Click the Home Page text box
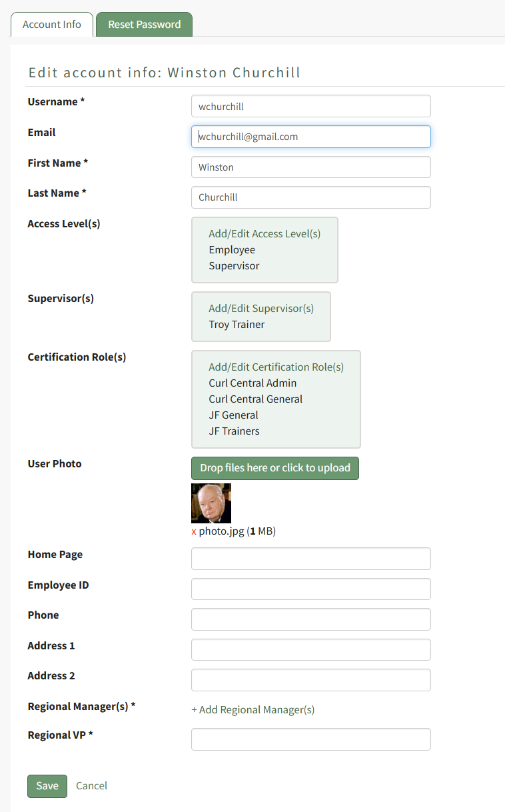The height and width of the screenshot is (812, 505). pyautogui.click(x=311, y=559)
